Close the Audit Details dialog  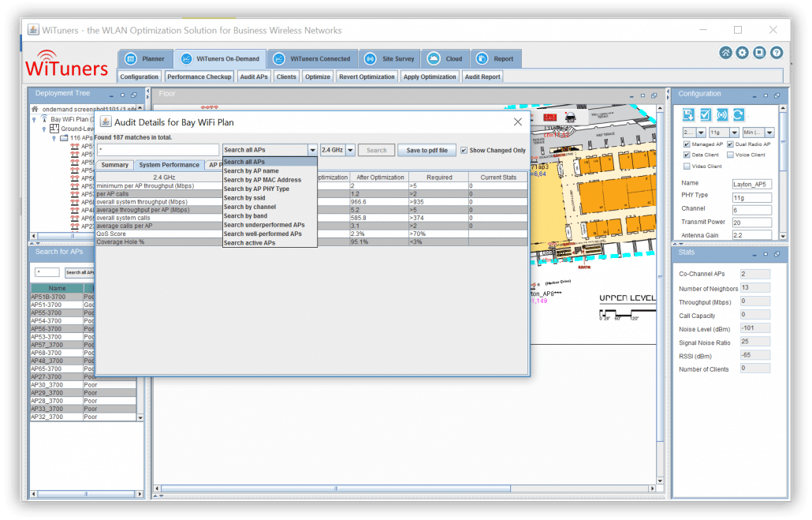click(518, 122)
